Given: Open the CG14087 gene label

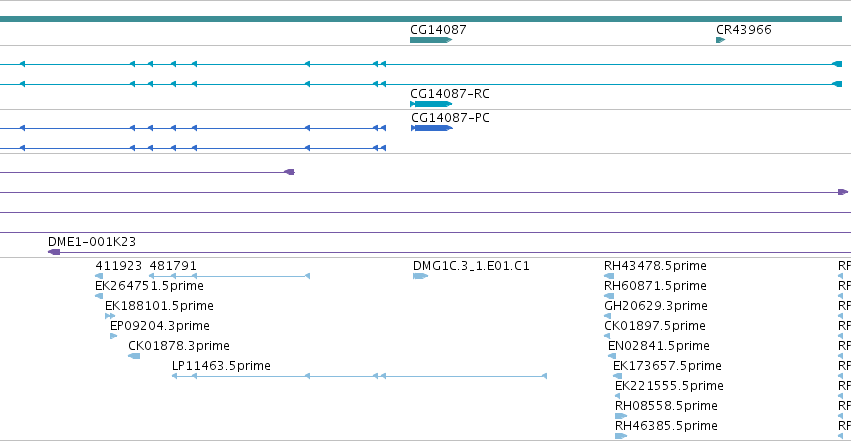Looking at the screenshot, I should 438,30.
